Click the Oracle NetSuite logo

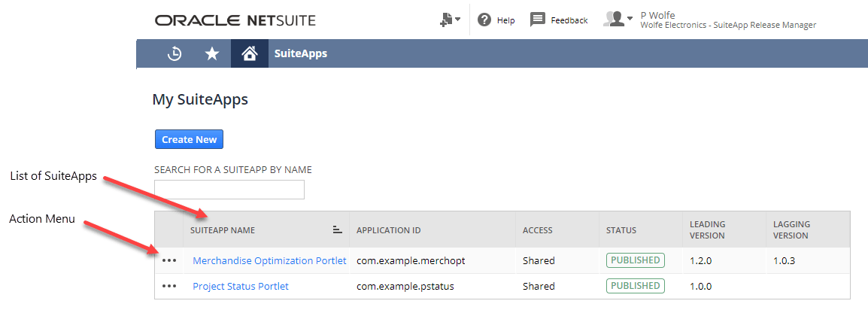tap(235, 21)
